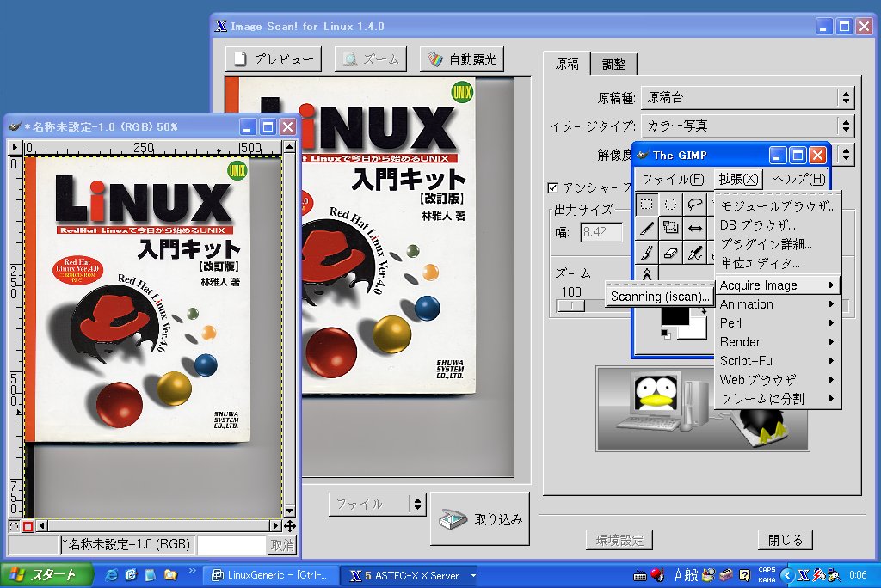Image resolution: width=881 pixels, height=588 pixels.
Task: Select the flip tool in GIMP toolbox
Action: [x=695, y=228]
